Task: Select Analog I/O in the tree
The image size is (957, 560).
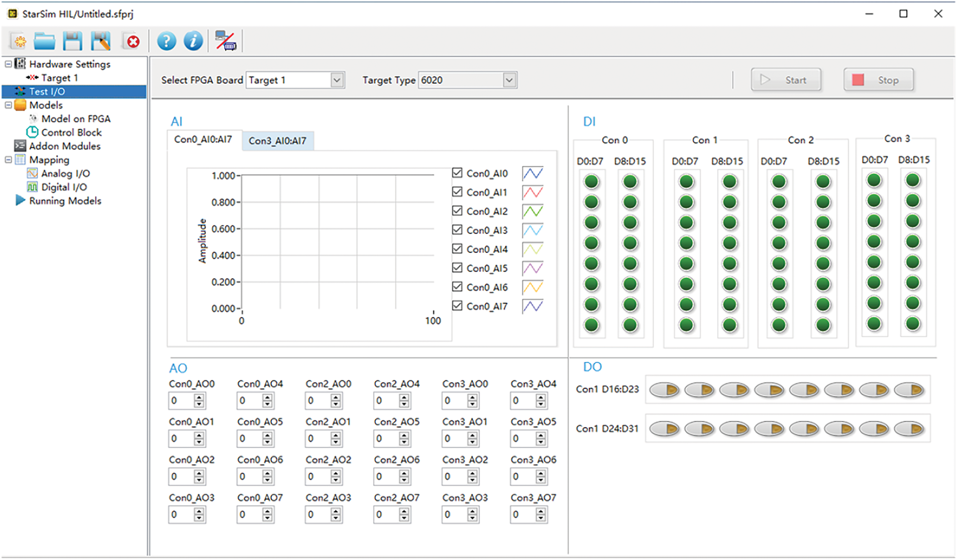Action: click(65, 174)
